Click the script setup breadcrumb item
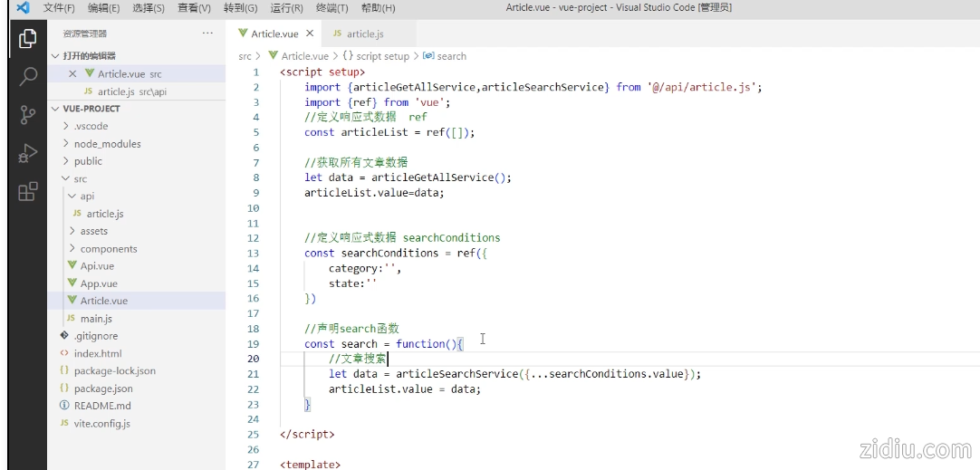980x470 pixels. pyautogui.click(x=382, y=56)
